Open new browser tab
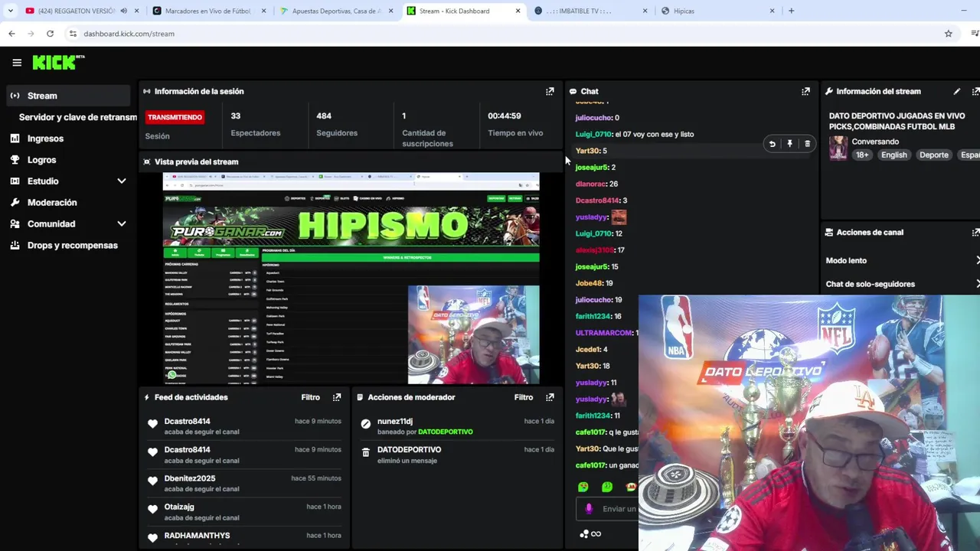The width and height of the screenshot is (980, 551). (x=791, y=11)
